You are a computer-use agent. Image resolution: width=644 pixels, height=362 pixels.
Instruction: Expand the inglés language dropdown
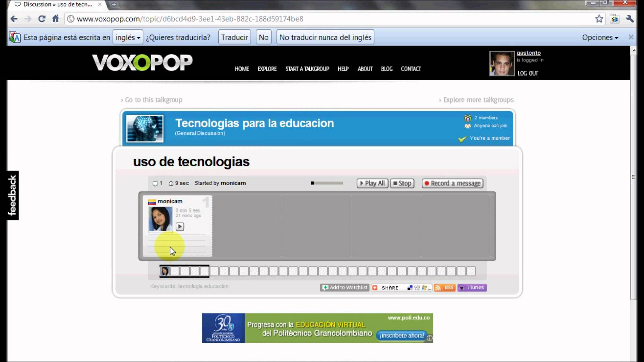(128, 37)
